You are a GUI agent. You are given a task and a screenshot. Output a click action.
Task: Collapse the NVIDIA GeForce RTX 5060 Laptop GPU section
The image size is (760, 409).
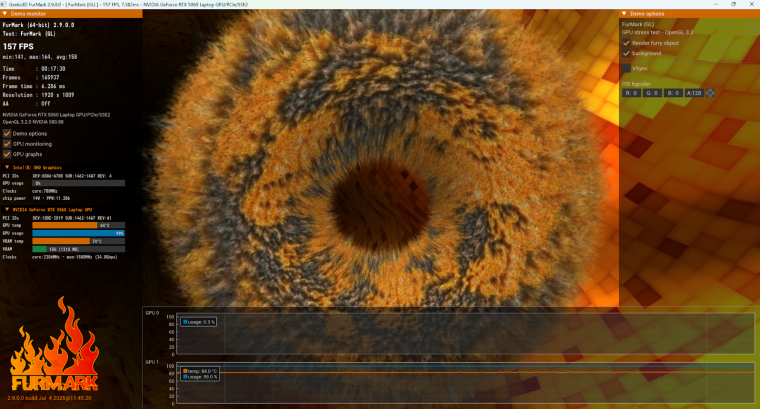(x=7, y=209)
